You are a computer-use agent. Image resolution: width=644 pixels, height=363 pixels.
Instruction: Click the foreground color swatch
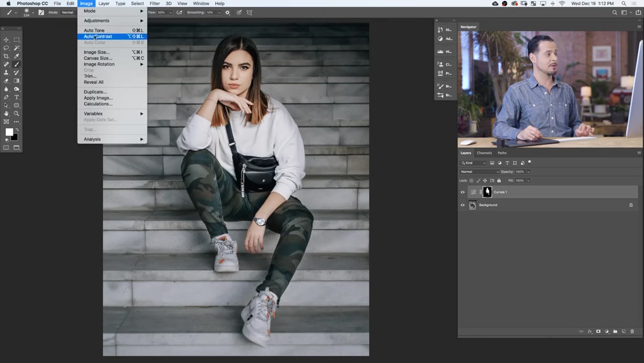(9, 132)
